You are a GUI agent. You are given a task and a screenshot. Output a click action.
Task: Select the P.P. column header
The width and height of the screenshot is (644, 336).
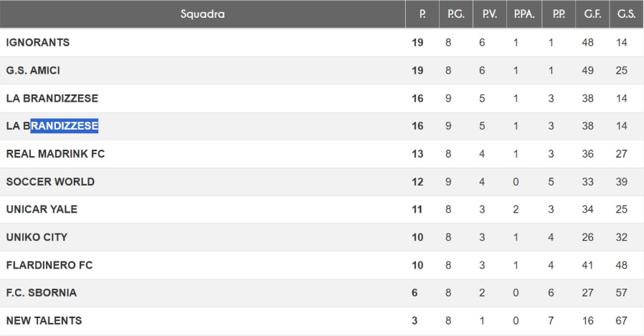(x=559, y=14)
